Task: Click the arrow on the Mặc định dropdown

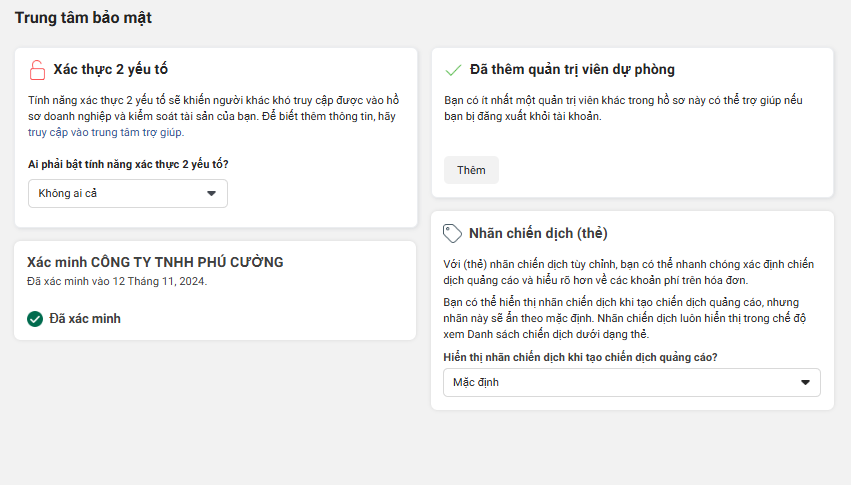Action: (x=805, y=382)
